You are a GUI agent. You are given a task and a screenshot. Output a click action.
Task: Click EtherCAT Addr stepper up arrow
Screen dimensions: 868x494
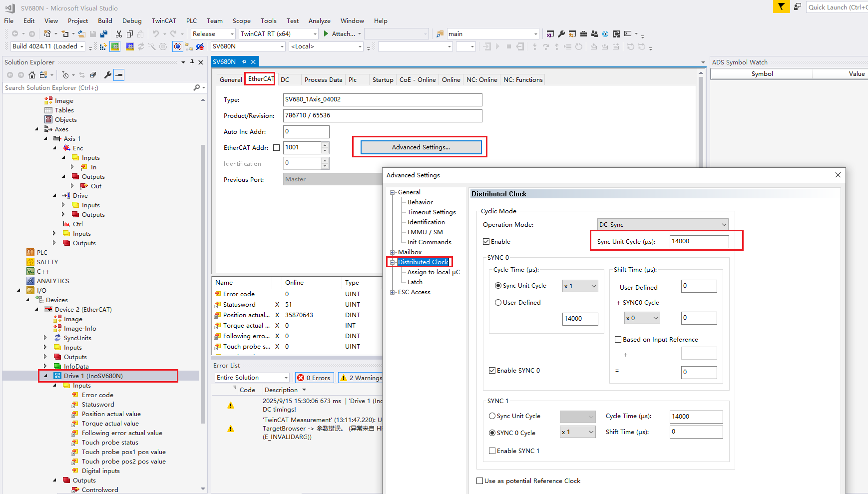[325, 145]
